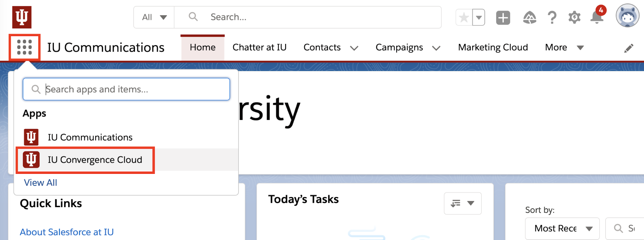Screen dimensions: 644x240
Task: Open the Trailhead guidance icon
Action: [530, 17]
